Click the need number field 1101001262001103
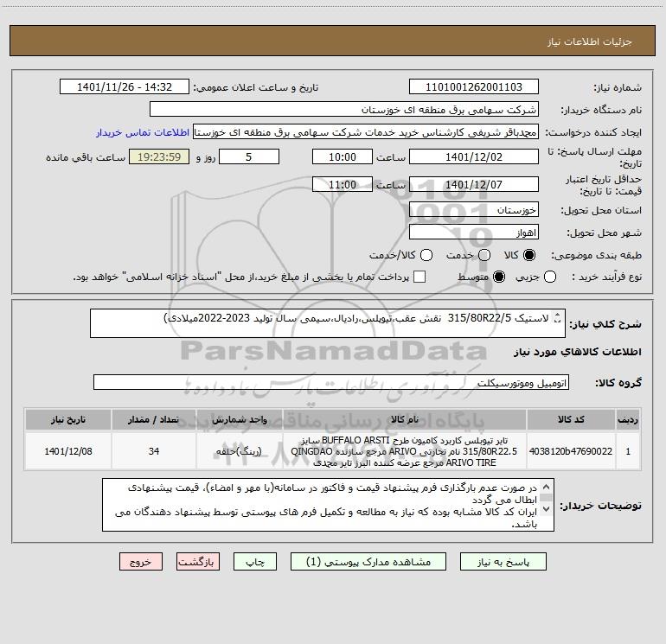Screen dimensions: 666x644 (x=474, y=87)
